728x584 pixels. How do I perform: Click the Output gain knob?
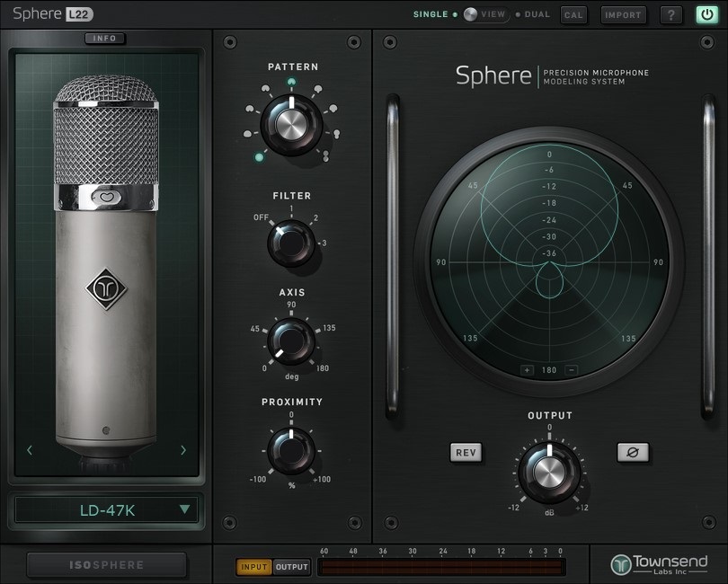[550, 472]
